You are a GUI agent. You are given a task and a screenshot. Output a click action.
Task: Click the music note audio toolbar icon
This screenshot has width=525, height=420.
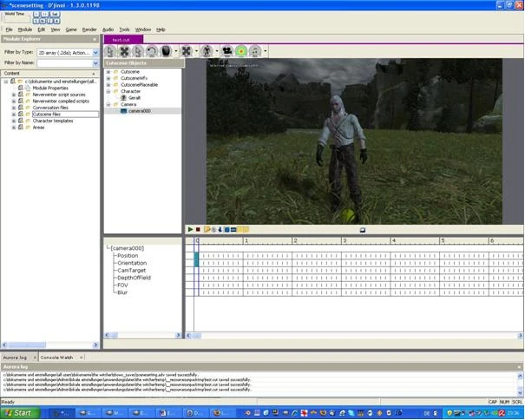tap(255, 51)
